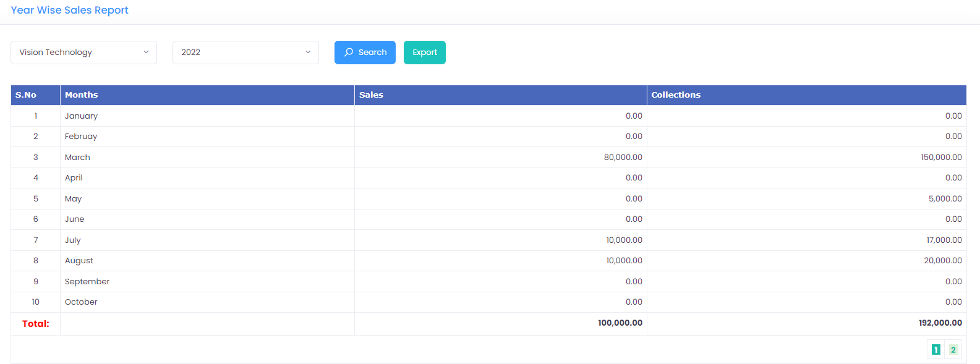Click the total sales 100,000.00 cell
The width and height of the screenshot is (980, 364).
[x=620, y=323]
